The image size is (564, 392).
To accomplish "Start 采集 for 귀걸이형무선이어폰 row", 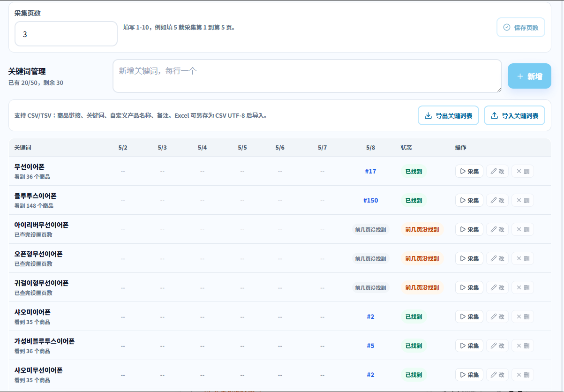I will coord(469,287).
